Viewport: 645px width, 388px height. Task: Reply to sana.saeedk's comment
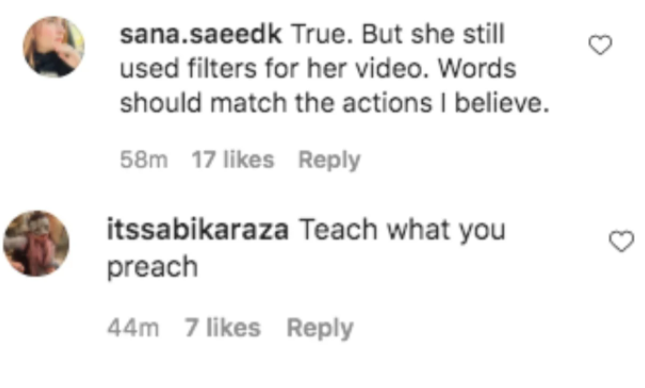[x=329, y=160]
